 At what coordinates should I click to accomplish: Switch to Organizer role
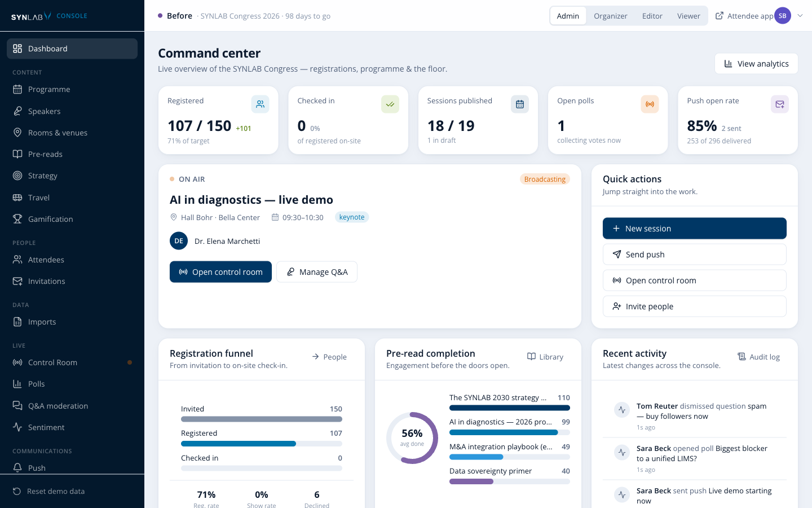[610, 16]
